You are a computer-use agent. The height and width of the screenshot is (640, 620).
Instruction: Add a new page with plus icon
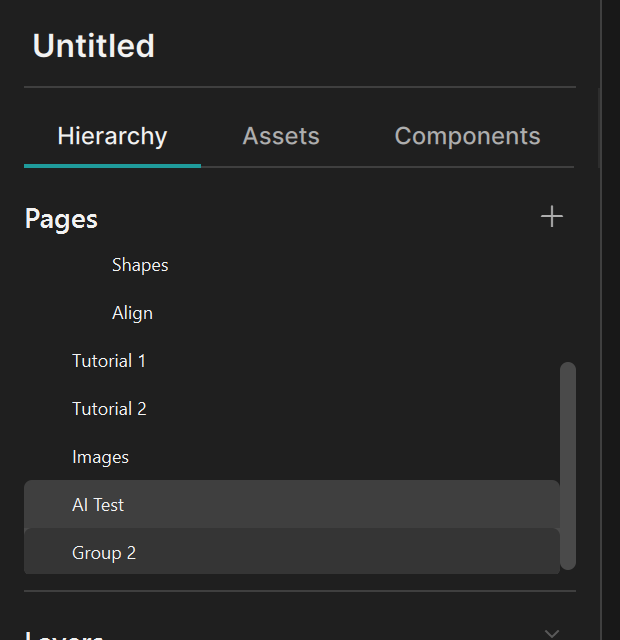click(x=552, y=217)
